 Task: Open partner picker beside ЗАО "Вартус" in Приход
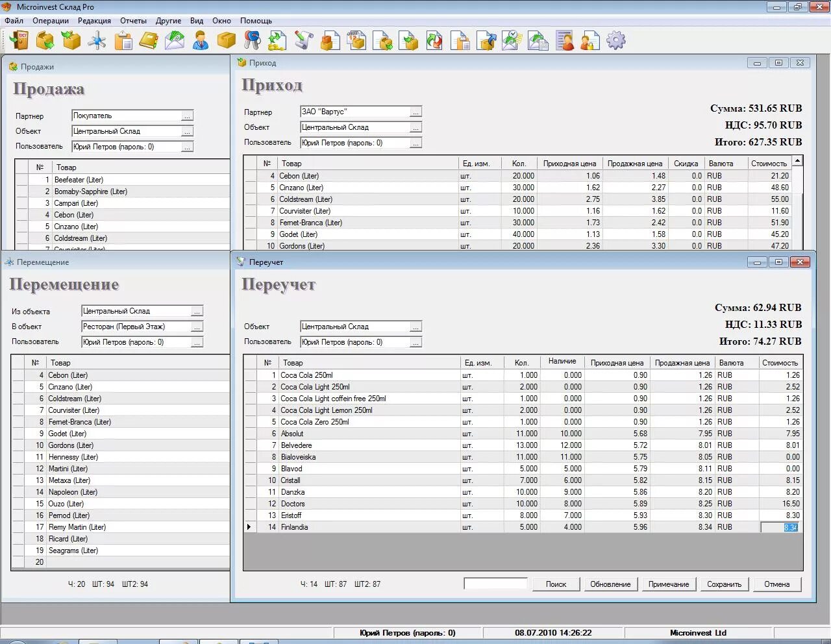415,112
